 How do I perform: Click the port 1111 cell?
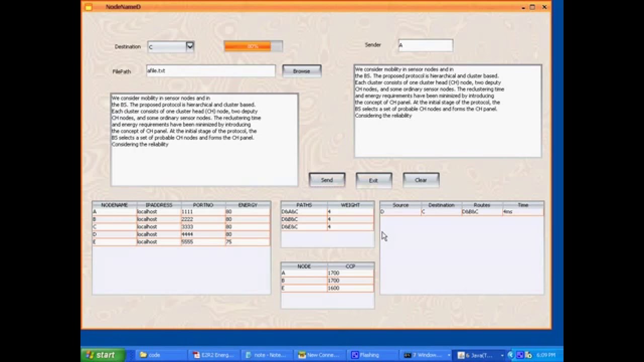(203, 212)
